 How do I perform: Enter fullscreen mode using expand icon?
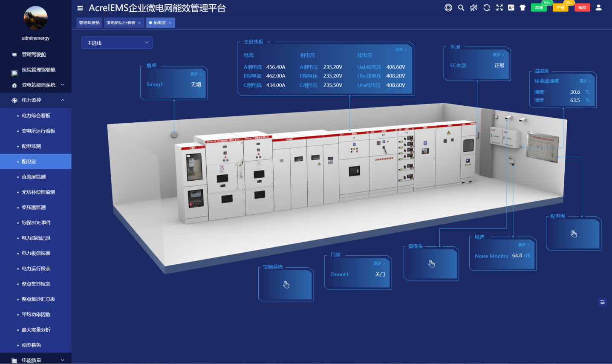(499, 8)
